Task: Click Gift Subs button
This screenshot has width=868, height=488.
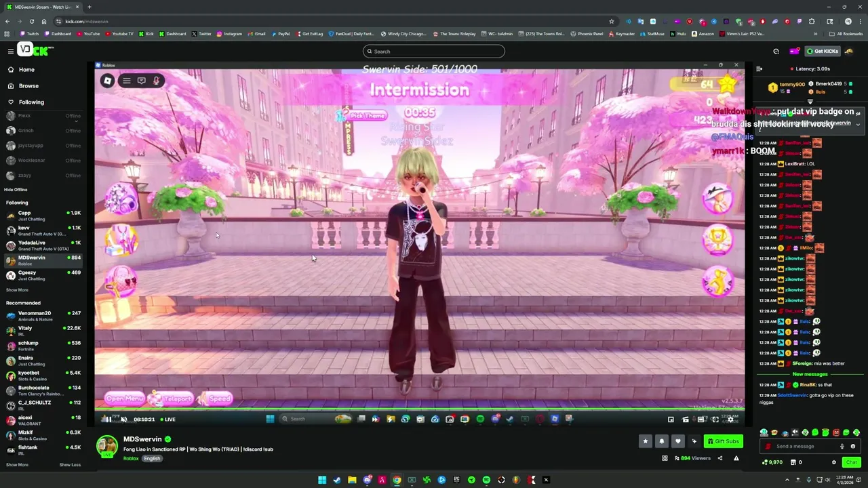Action: tap(723, 441)
